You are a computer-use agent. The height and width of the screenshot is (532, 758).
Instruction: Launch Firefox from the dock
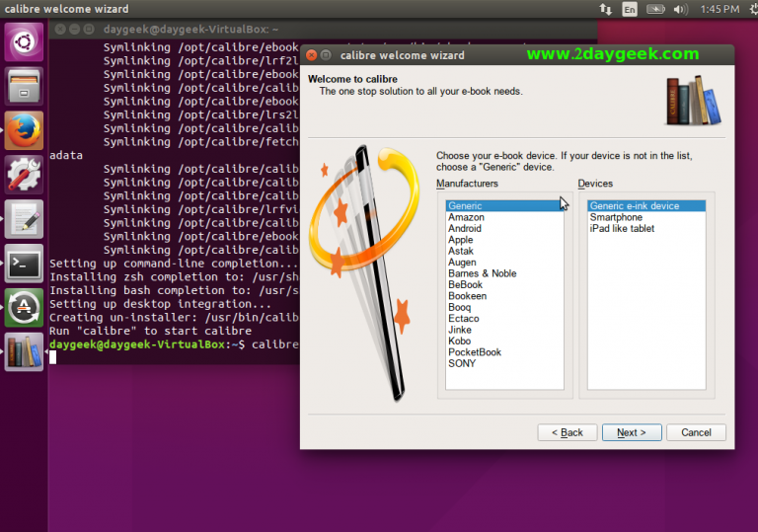[x=24, y=131]
